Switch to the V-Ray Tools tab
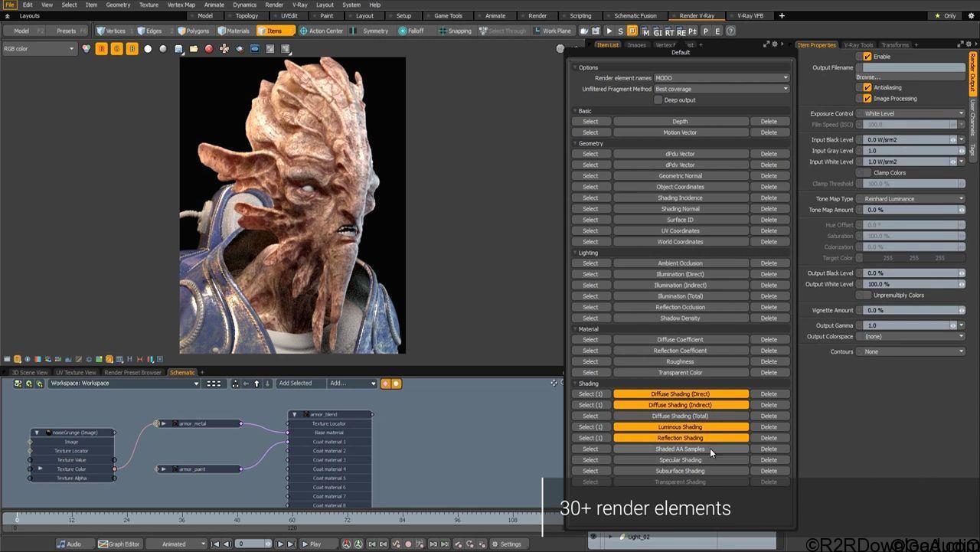 click(858, 45)
